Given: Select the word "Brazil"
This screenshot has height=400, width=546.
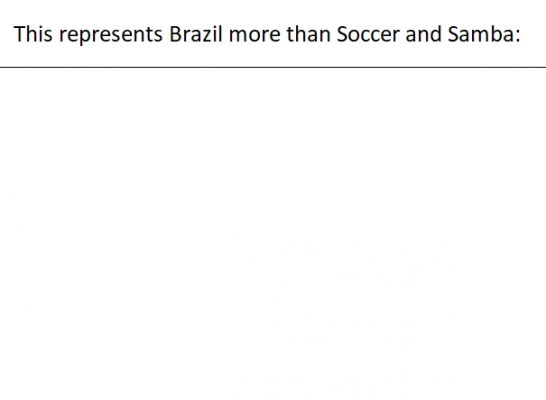Looking at the screenshot, I should [196, 34].
